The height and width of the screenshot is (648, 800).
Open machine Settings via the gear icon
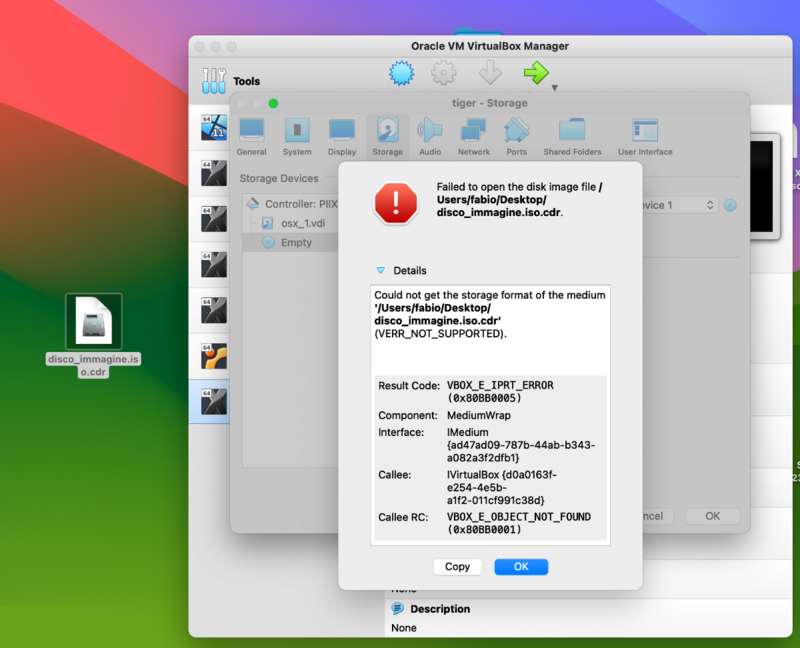[x=443, y=73]
